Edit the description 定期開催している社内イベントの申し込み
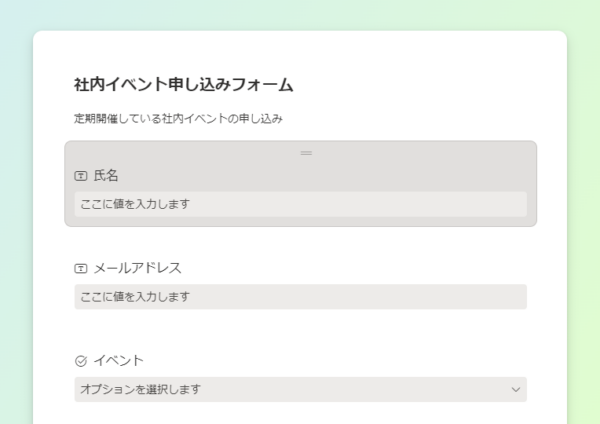 click(178, 119)
